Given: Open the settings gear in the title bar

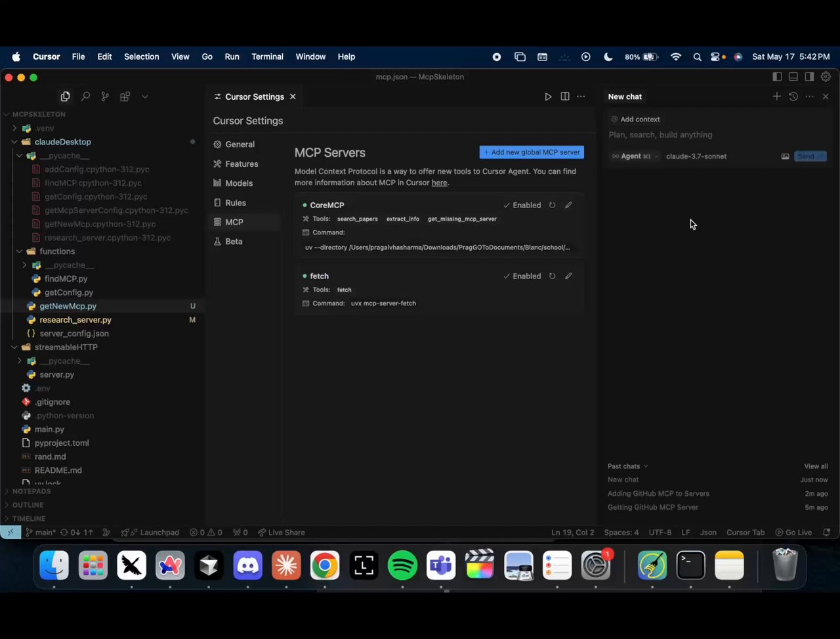Looking at the screenshot, I should click(826, 77).
